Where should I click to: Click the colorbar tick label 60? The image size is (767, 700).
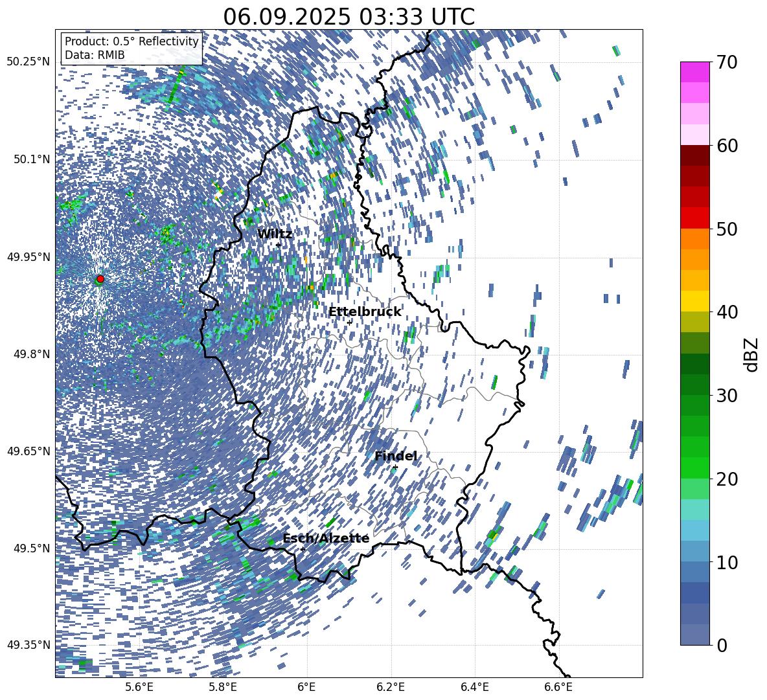[x=727, y=146]
